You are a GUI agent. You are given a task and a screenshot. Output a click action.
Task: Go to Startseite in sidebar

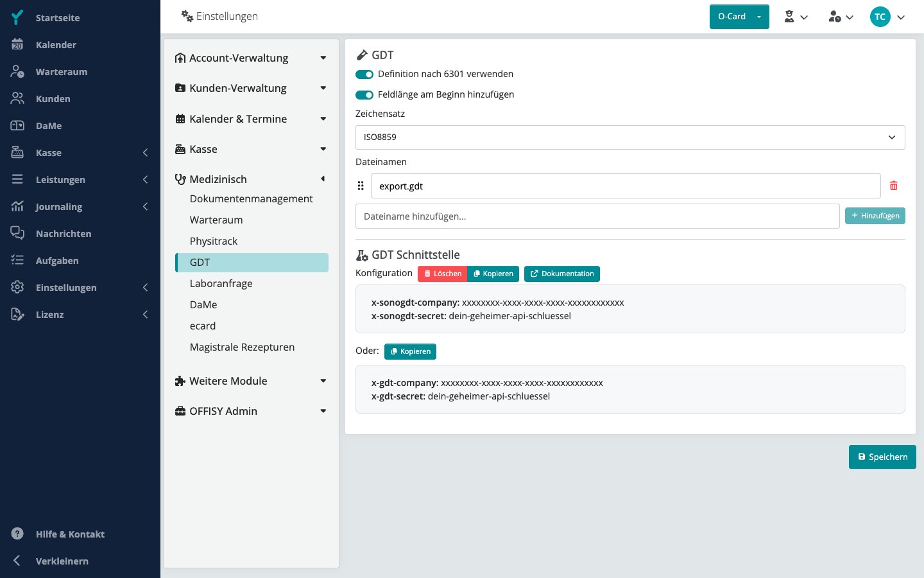[x=58, y=18]
